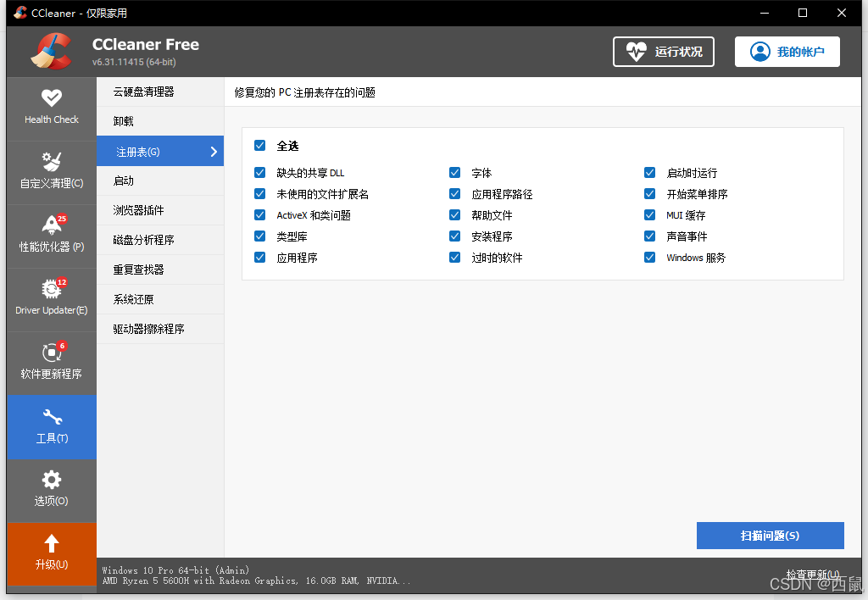Click 检查更新 link
Screen dimensions: 868x600
click(813, 574)
